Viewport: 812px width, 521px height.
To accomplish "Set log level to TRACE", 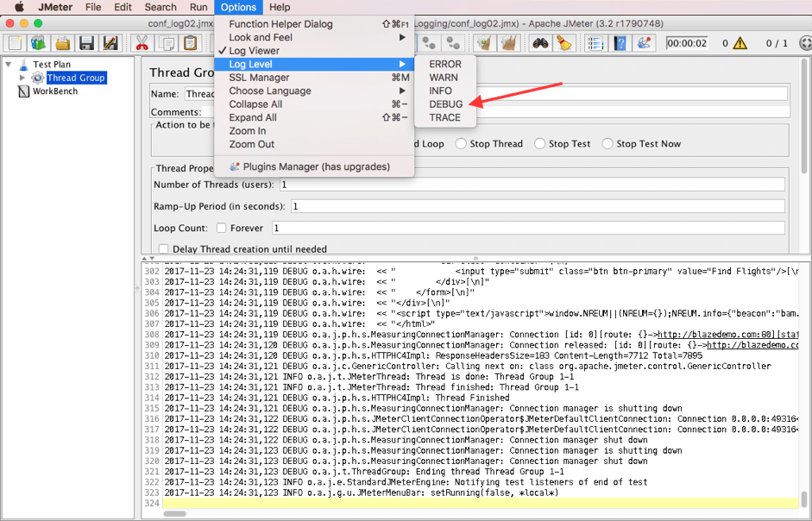I will [x=445, y=117].
